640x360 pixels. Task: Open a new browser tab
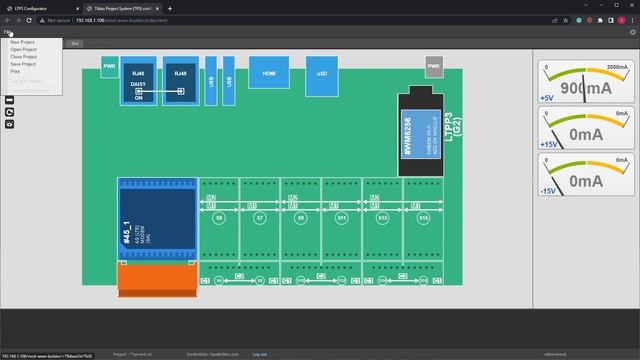[170, 8]
